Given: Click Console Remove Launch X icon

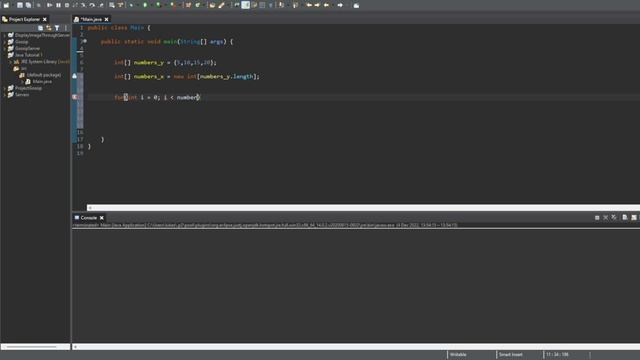Looking at the screenshot, I should (x=606, y=218).
